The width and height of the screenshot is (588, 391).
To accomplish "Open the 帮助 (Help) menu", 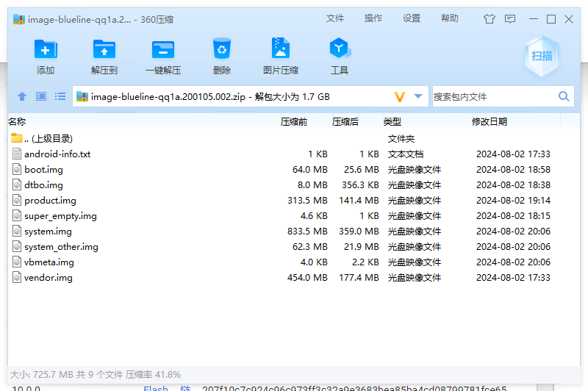I will 450,18.
